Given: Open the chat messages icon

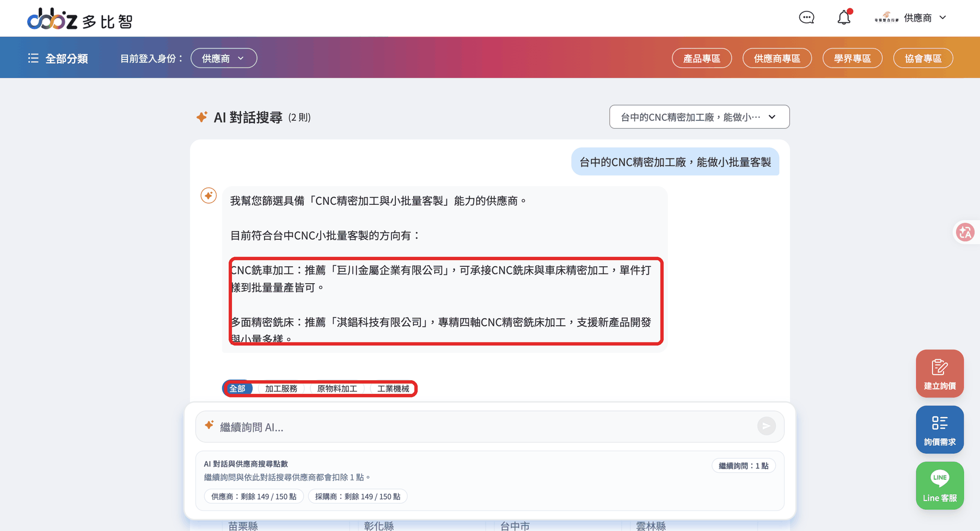Looking at the screenshot, I should [806, 17].
